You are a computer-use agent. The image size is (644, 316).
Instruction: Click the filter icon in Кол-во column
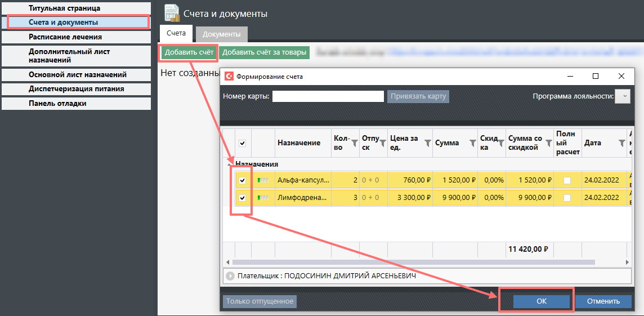pyautogui.click(x=354, y=143)
